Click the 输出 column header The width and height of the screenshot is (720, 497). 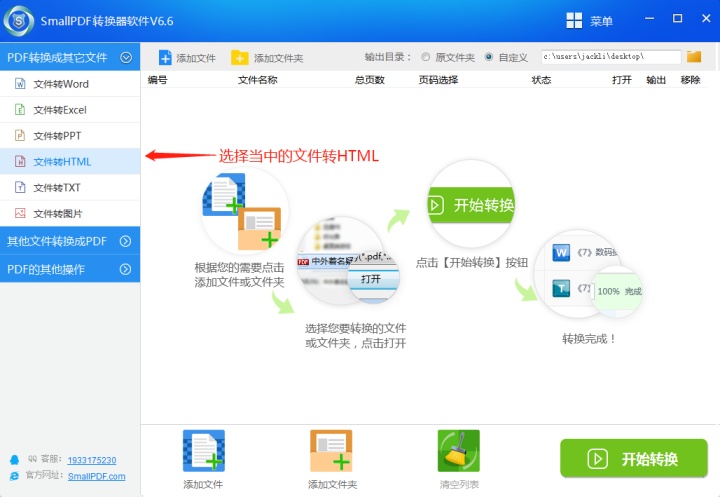pyautogui.click(x=656, y=80)
